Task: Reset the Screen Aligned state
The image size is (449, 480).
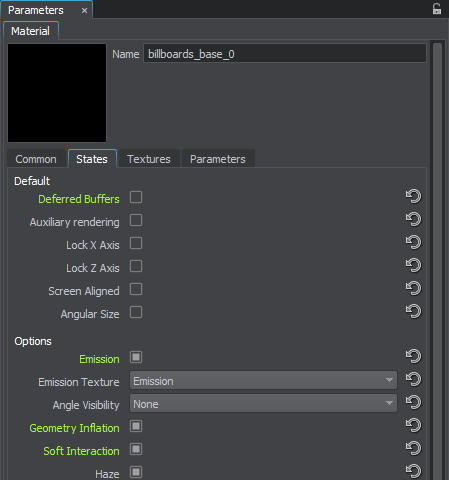Action: pyautogui.click(x=413, y=288)
